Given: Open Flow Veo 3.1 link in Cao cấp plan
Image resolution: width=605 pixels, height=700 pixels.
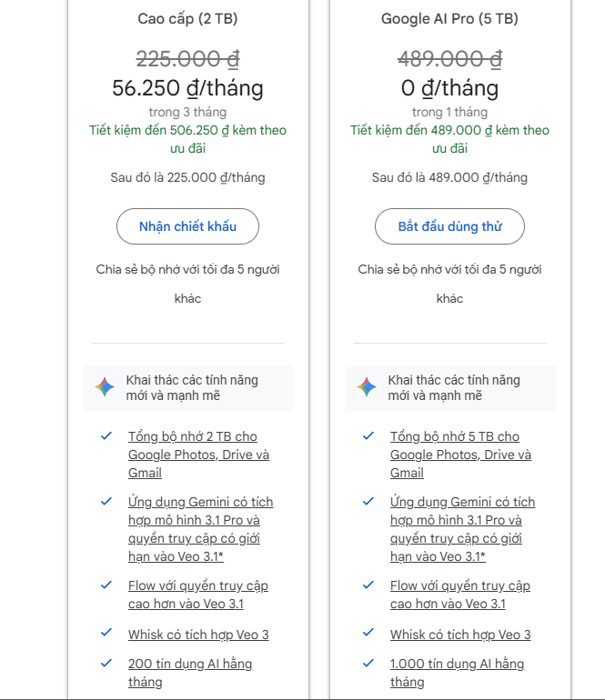Looking at the screenshot, I should pyautogui.click(x=198, y=595).
